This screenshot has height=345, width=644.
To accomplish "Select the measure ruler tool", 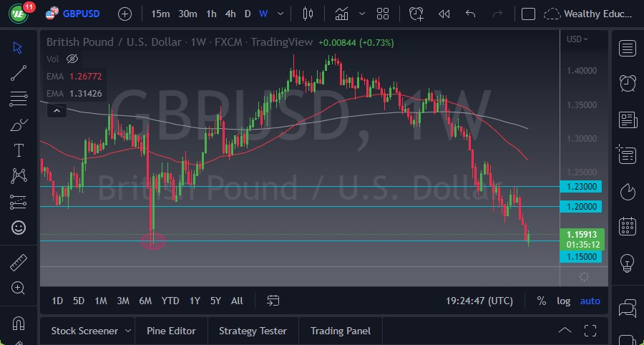I will pyautogui.click(x=19, y=263).
